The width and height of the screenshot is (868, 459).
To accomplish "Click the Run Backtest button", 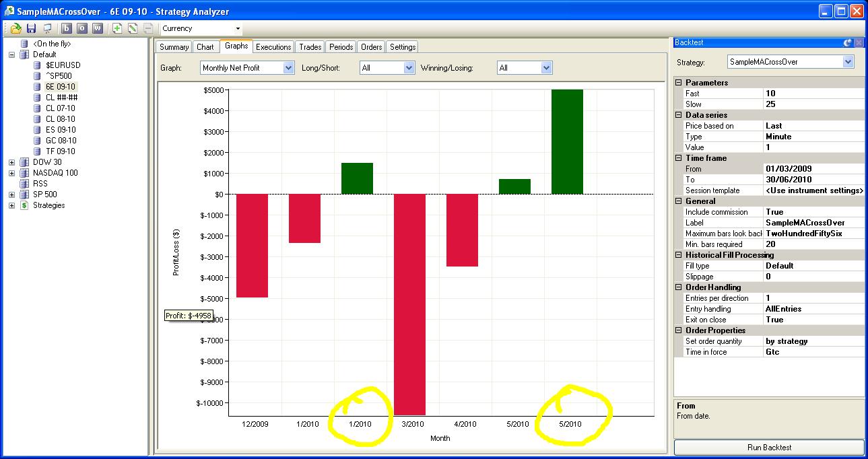I will (x=769, y=448).
